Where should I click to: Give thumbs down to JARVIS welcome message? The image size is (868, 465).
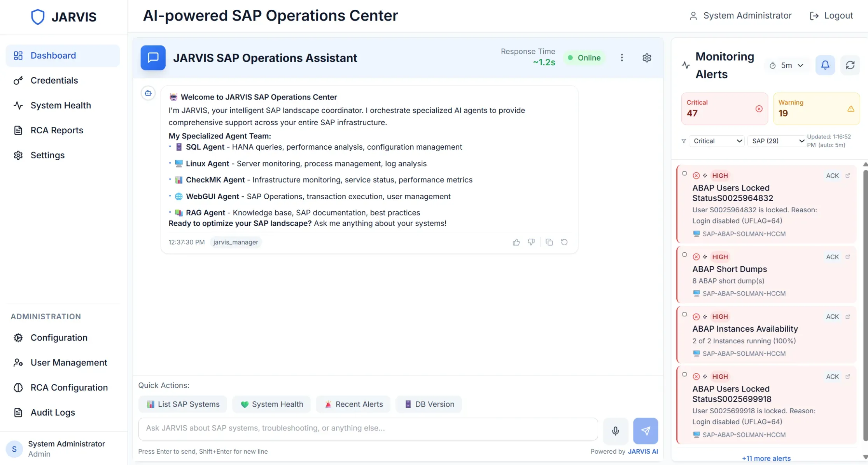(531, 242)
